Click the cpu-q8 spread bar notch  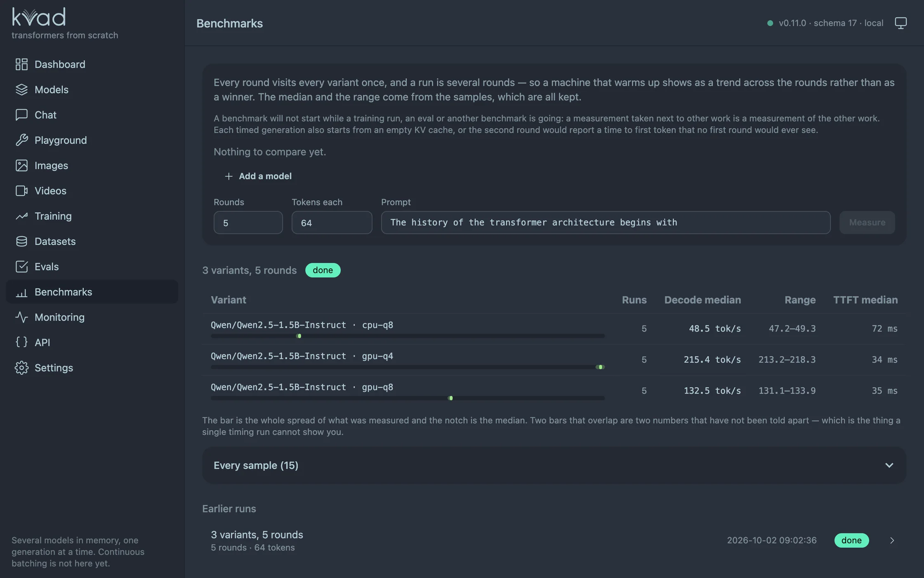299,336
